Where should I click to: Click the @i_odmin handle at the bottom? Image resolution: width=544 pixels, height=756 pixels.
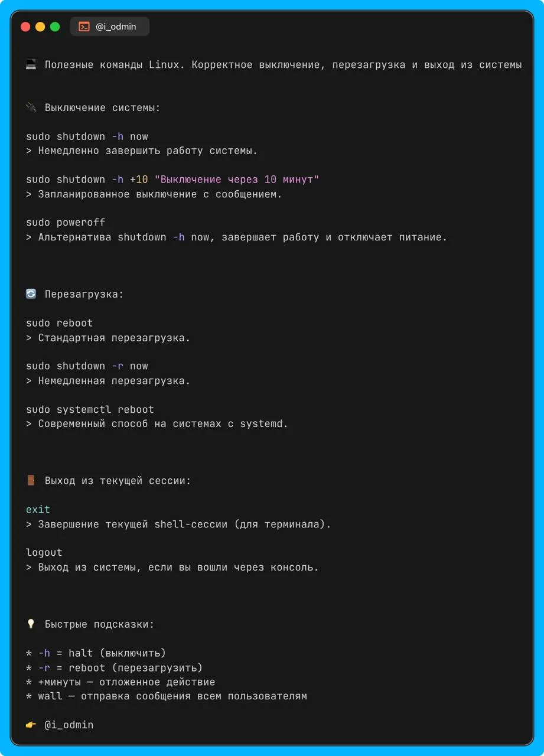(69, 725)
